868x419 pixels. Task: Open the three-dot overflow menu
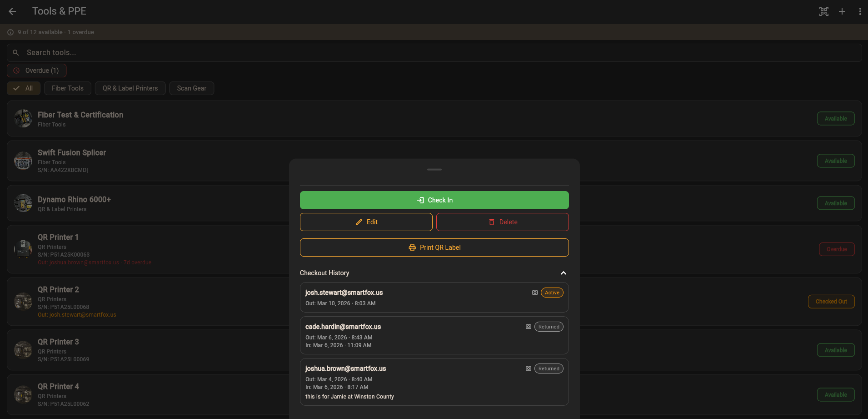pyautogui.click(x=860, y=11)
